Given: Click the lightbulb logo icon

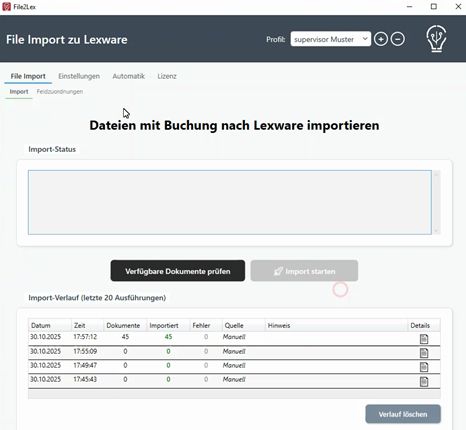Looking at the screenshot, I should (x=436, y=38).
